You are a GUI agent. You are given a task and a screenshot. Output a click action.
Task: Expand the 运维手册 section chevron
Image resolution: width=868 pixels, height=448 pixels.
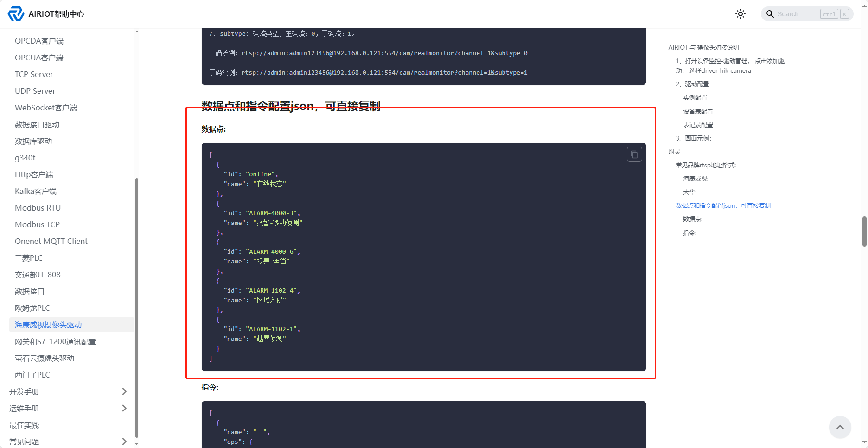tap(124, 408)
